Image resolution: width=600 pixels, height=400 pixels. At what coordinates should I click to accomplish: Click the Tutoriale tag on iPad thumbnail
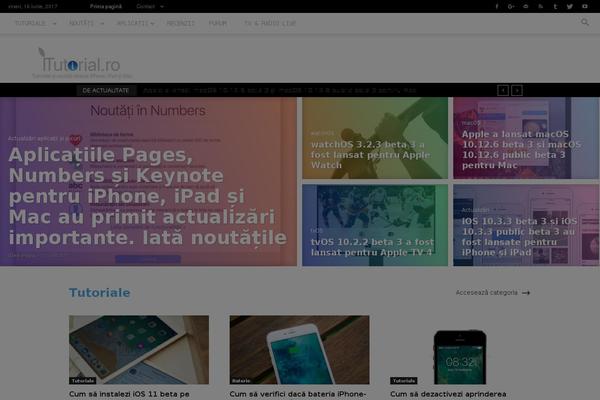coord(83,380)
